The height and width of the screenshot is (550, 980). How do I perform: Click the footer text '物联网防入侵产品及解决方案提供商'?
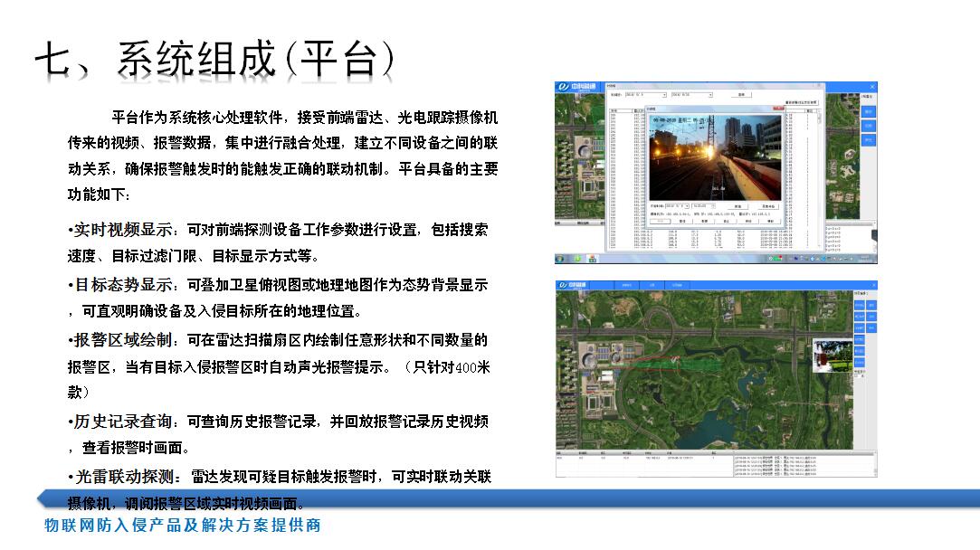(183, 525)
